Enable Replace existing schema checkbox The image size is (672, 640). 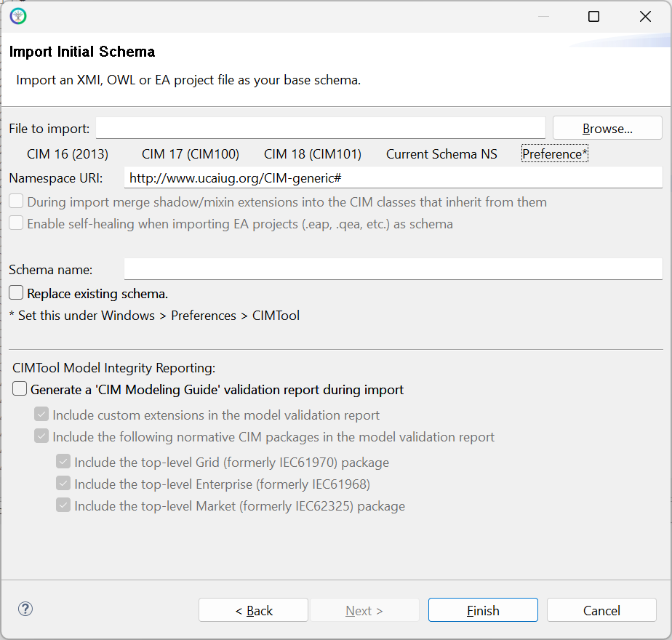click(16, 293)
